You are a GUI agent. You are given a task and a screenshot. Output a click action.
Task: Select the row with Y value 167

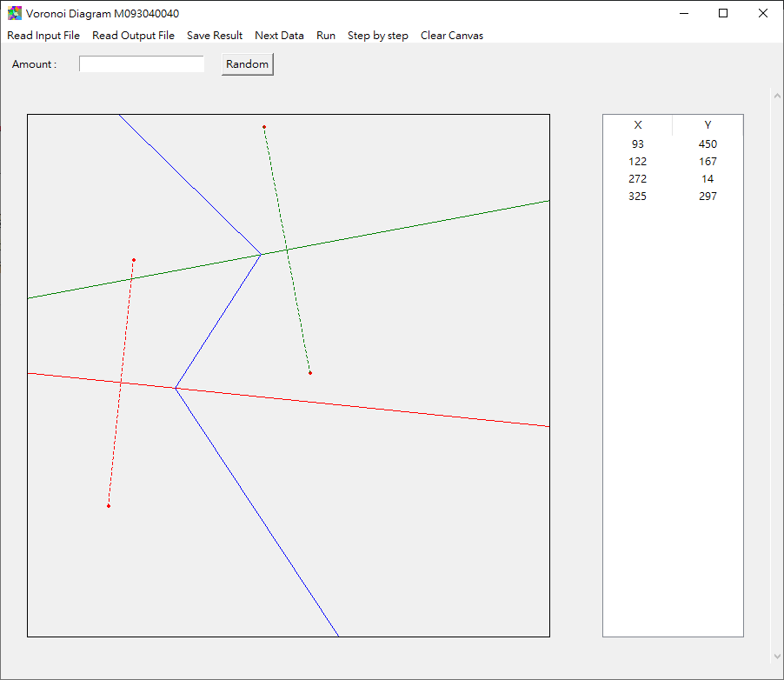[x=673, y=162]
